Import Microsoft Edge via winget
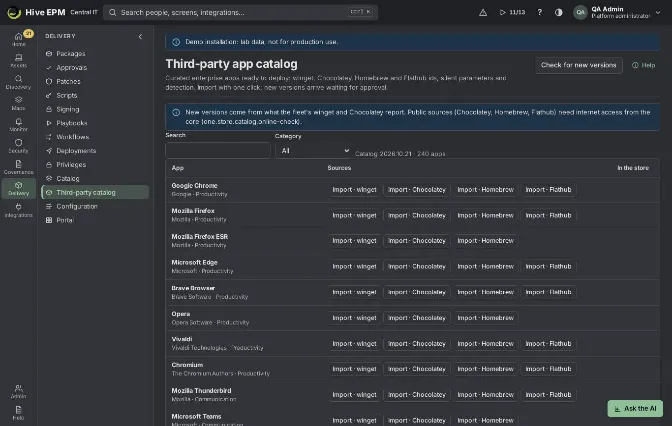Viewport: 672px width, 426px height. tap(354, 267)
